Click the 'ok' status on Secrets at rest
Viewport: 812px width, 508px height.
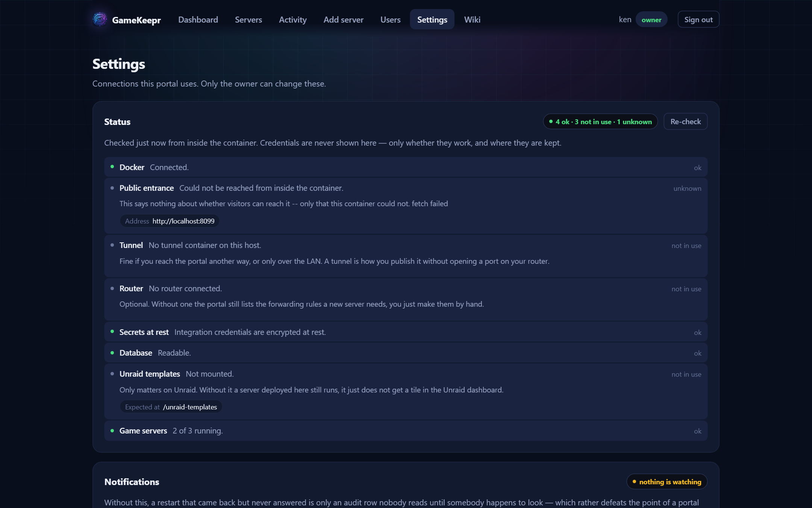point(698,333)
